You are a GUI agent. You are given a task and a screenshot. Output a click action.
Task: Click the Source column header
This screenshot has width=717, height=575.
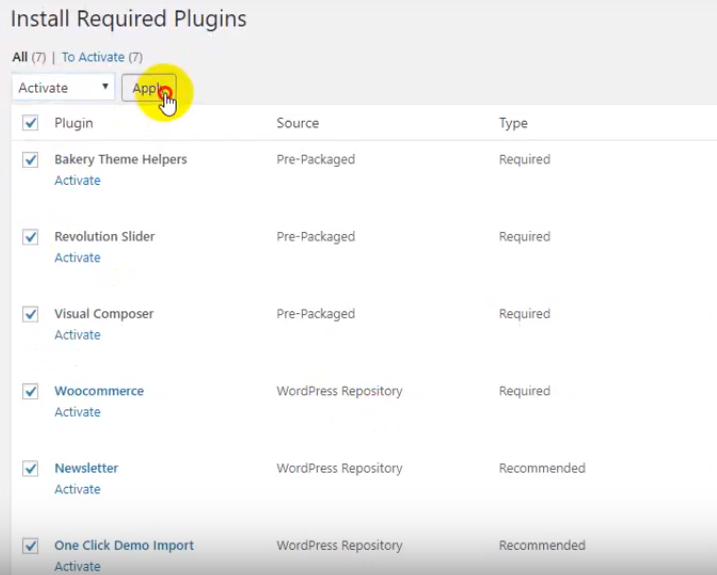tap(298, 123)
